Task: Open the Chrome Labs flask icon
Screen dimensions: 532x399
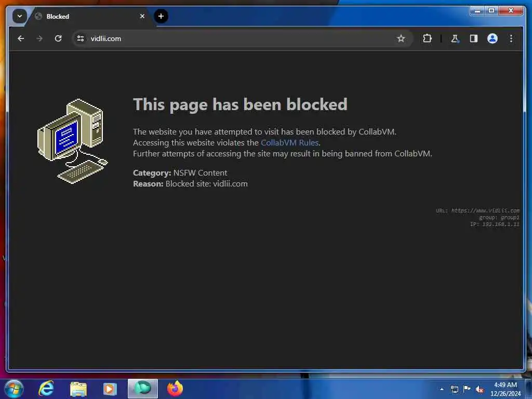Action: pyautogui.click(x=455, y=38)
